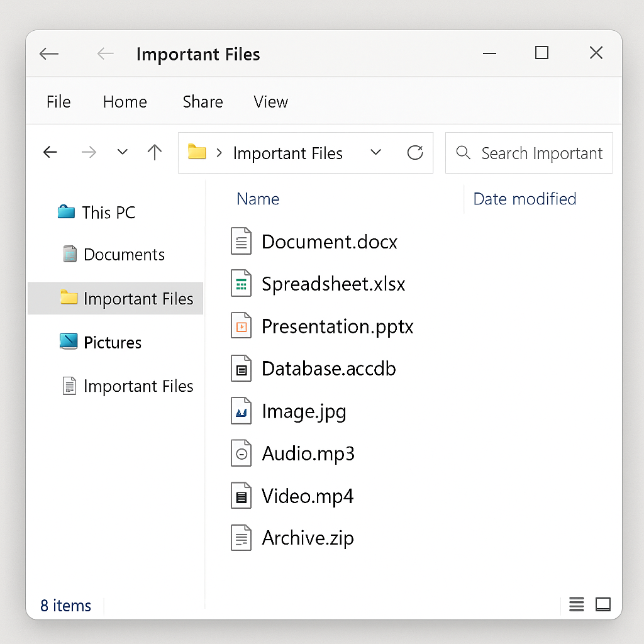644x644 pixels.
Task: Click the Back arrow in navigation bar
Action: [50, 152]
